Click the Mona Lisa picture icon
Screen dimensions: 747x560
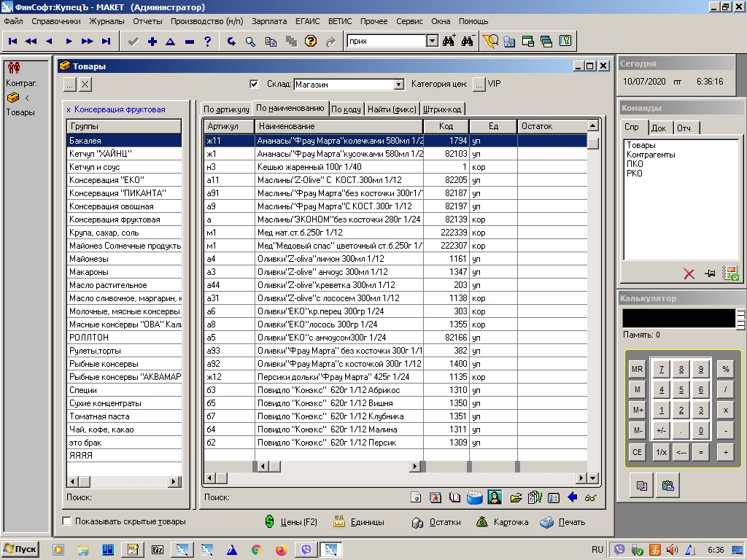pyautogui.click(x=494, y=498)
